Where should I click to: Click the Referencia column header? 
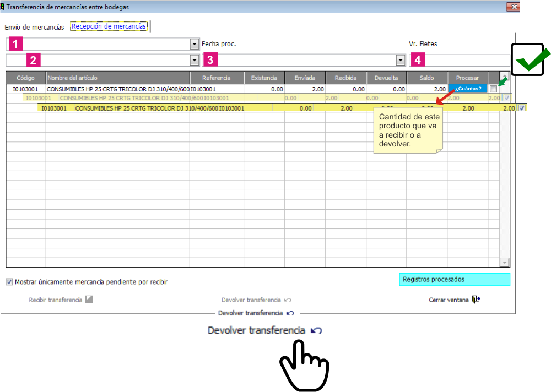[x=217, y=78]
